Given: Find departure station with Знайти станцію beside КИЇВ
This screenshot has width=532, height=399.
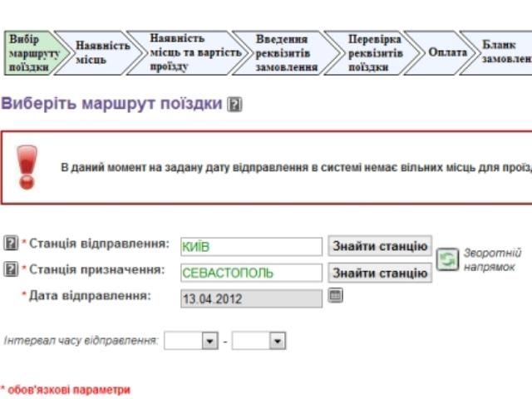Looking at the screenshot, I should [x=380, y=246].
